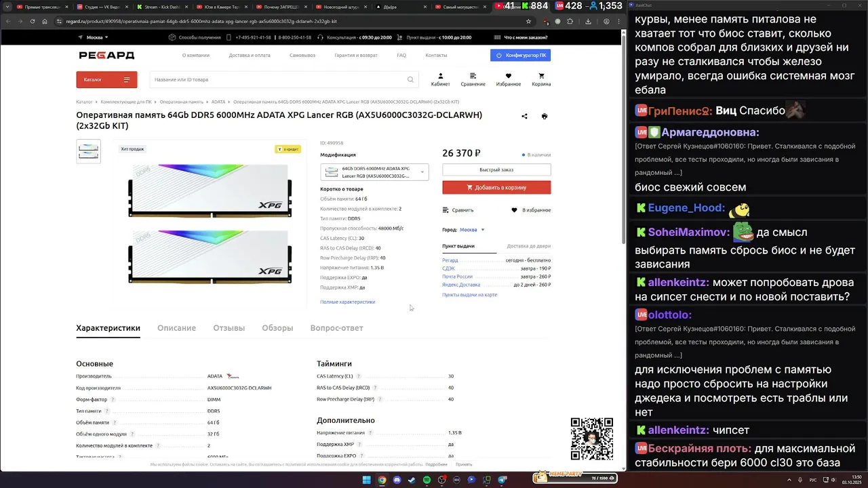Viewport: 868px width, 488px height.
Task: Bookmark page with star icon
Action: click(528, 21)
